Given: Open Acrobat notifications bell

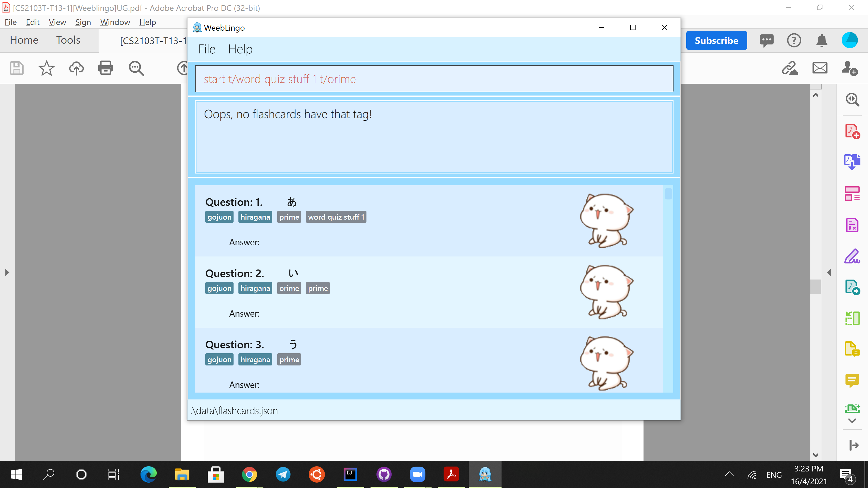Looking at the screenshot, I should tap(822, 40).
